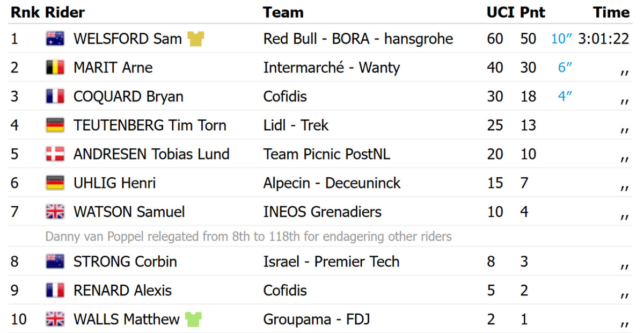This screenshot has width=644, height=333.
Task: Open the Red Bull - BORA - hansgrohe team page
Action: (x=358, y=39)
